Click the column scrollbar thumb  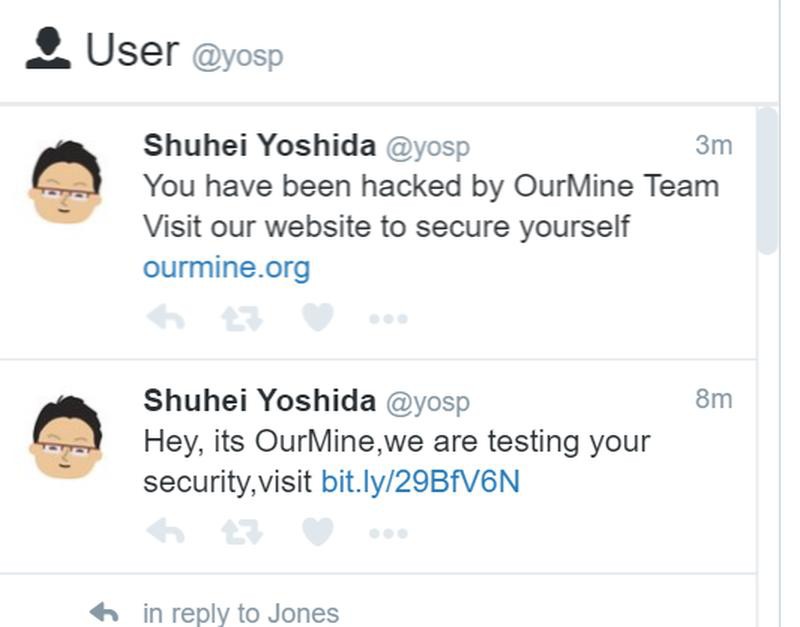tap(767, 180)
